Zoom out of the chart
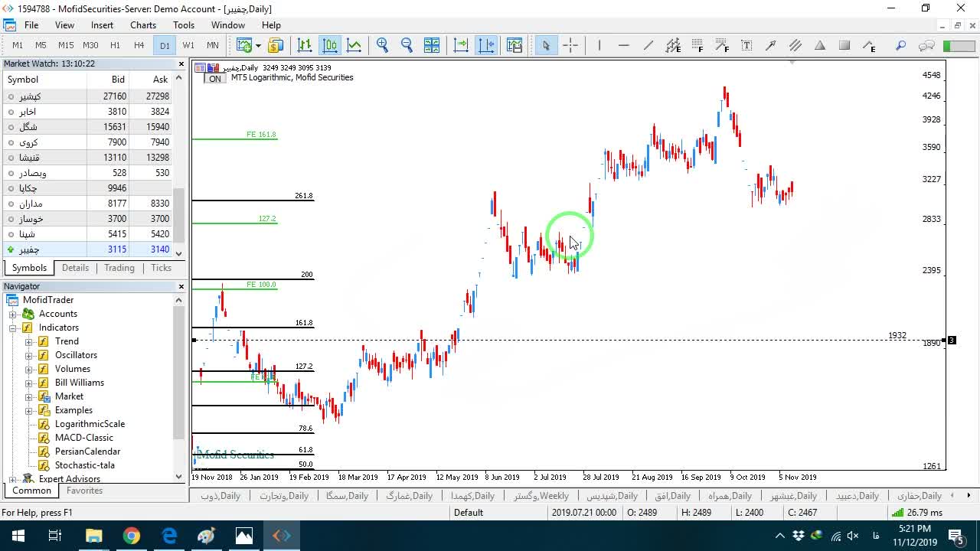The width and height of the screenshot is (980, 551). [x=407, y=45]
